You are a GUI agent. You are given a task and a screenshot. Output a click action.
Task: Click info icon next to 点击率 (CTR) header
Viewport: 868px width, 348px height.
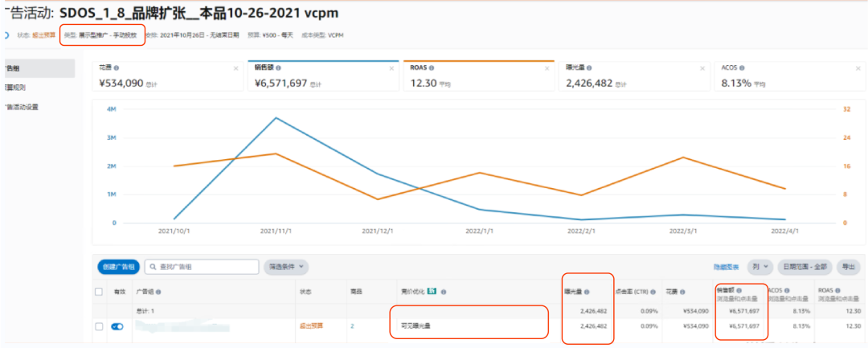[x=652, y=292]
